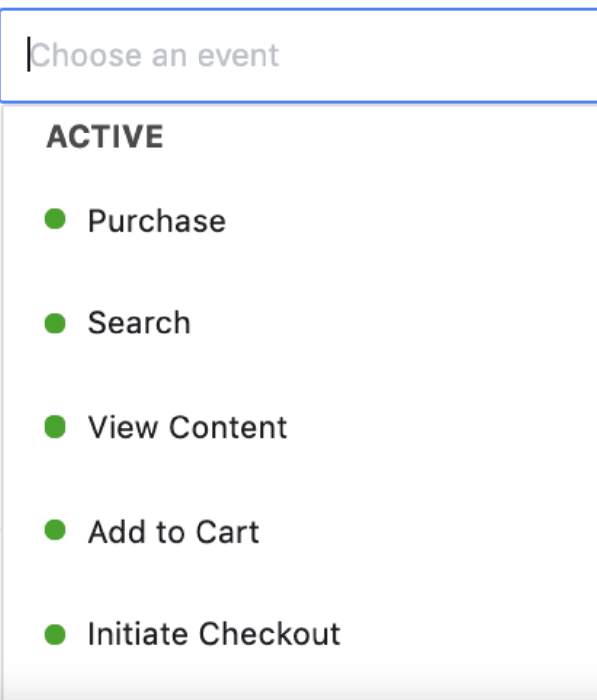Click the word Content in the event list
This screenshot has width=597, height=700.
point(228,427)
